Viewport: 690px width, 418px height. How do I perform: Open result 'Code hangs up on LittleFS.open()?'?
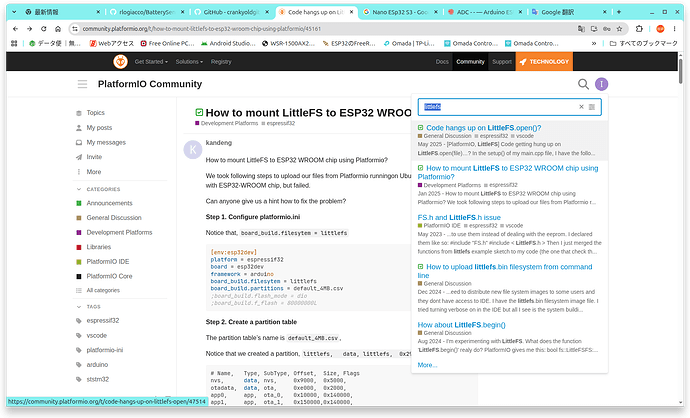484,128
